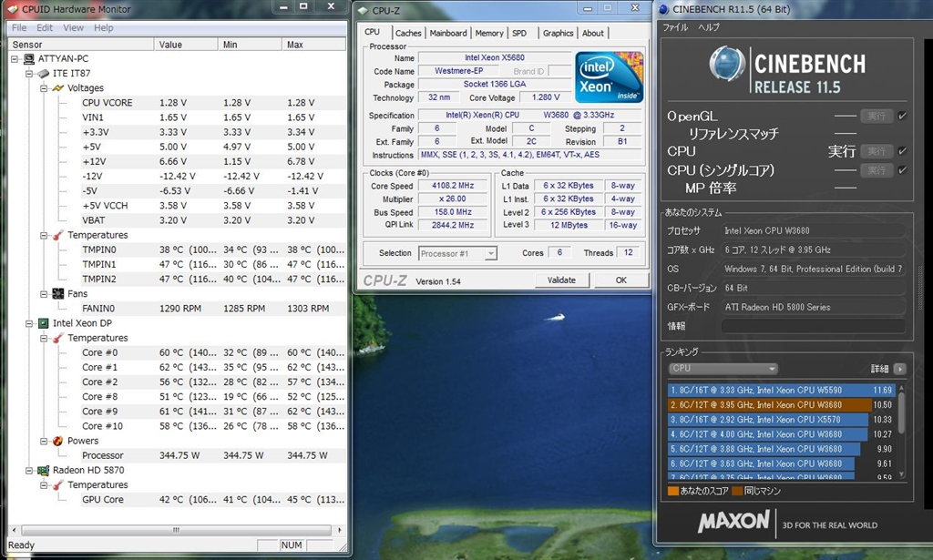Click the 情報 info input field in CINEBENCH
Viewport: 933px width, 560px height.
[814, 326]
